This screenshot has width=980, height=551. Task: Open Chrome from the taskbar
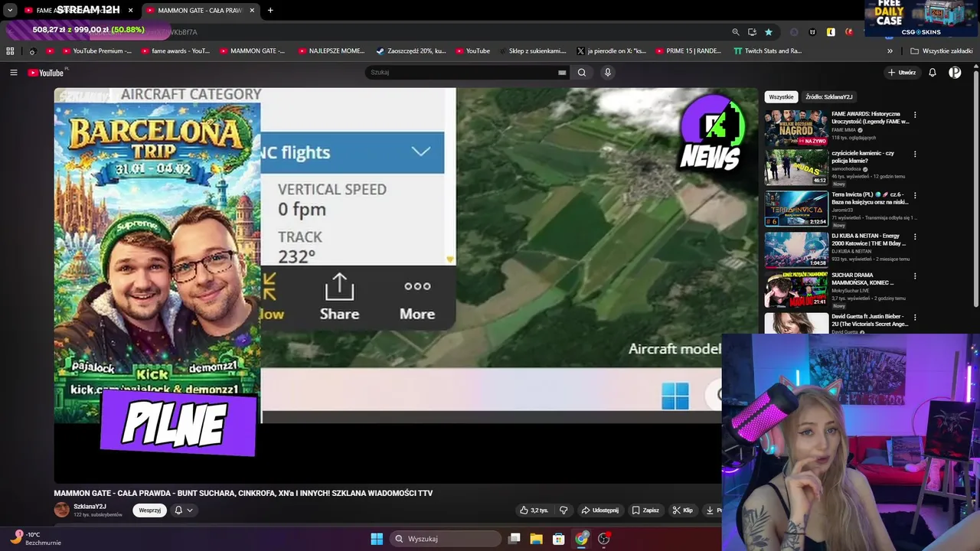click(582, 539)
